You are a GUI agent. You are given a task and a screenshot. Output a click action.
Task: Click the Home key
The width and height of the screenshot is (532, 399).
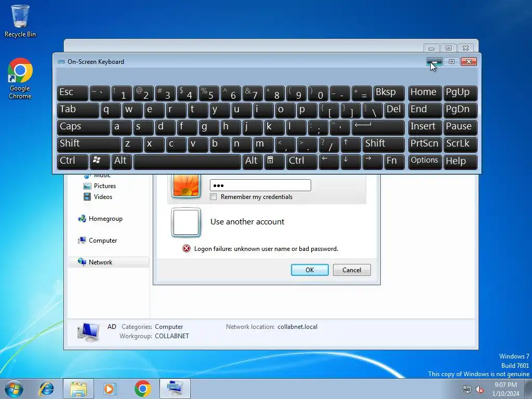(x=425, y=94)
